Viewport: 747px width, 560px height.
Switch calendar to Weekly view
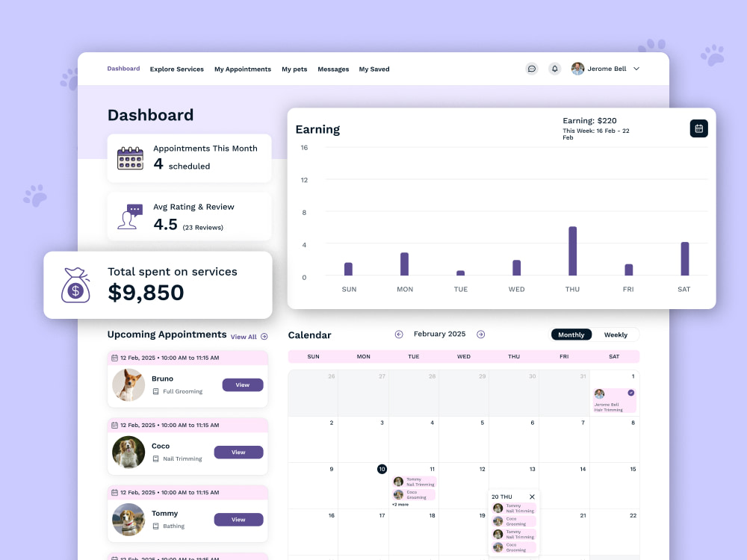click(616, 335)
